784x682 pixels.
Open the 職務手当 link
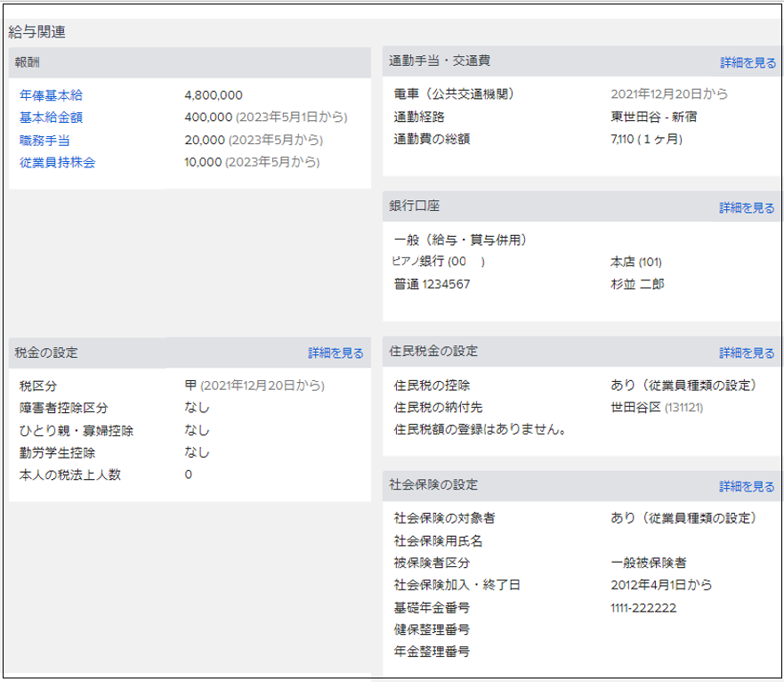44,140
